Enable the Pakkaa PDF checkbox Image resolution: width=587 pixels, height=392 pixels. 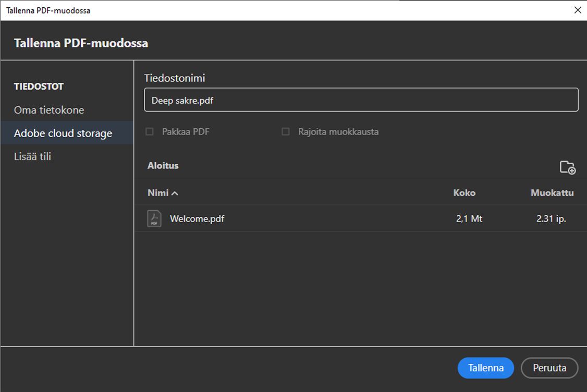click(x=150, y=132)
